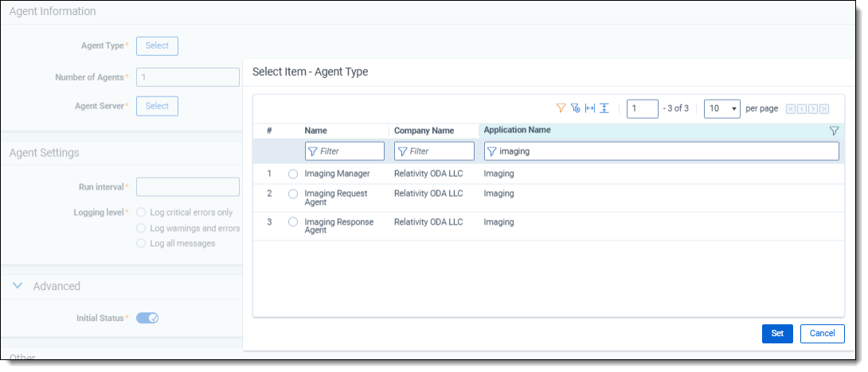Click the Agent Server Select button
This screenshot has width=868, height=372.
(157, 106)
